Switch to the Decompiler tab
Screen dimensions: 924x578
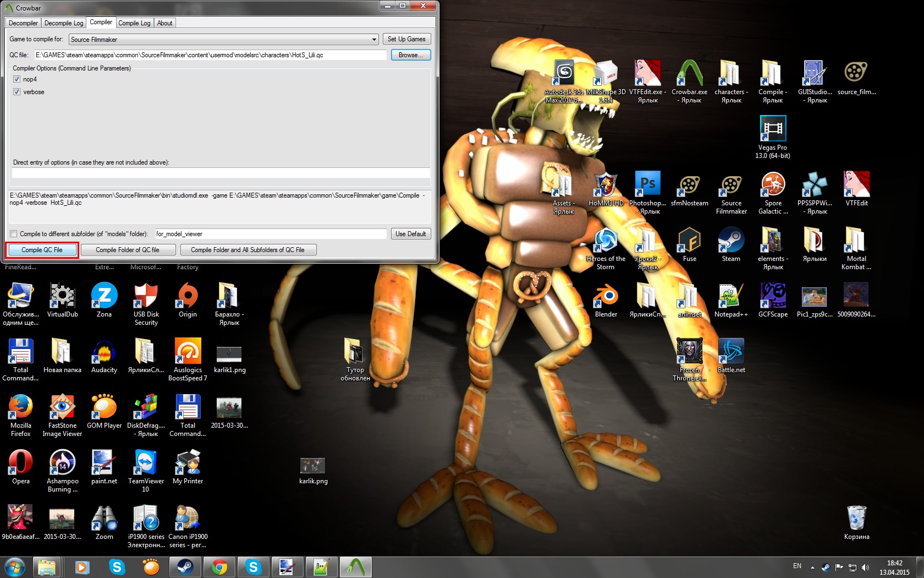pyautogui.click(x=23, y=23)
